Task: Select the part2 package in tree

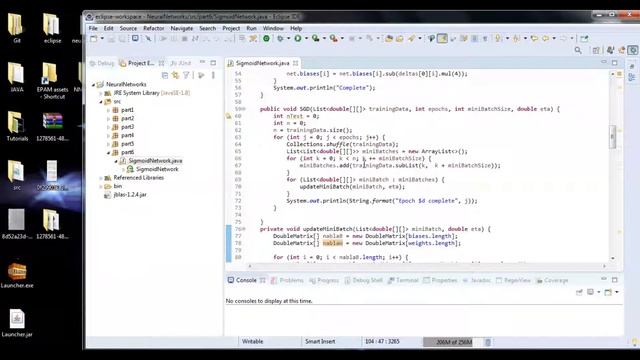Action: [x=127, y=118]
